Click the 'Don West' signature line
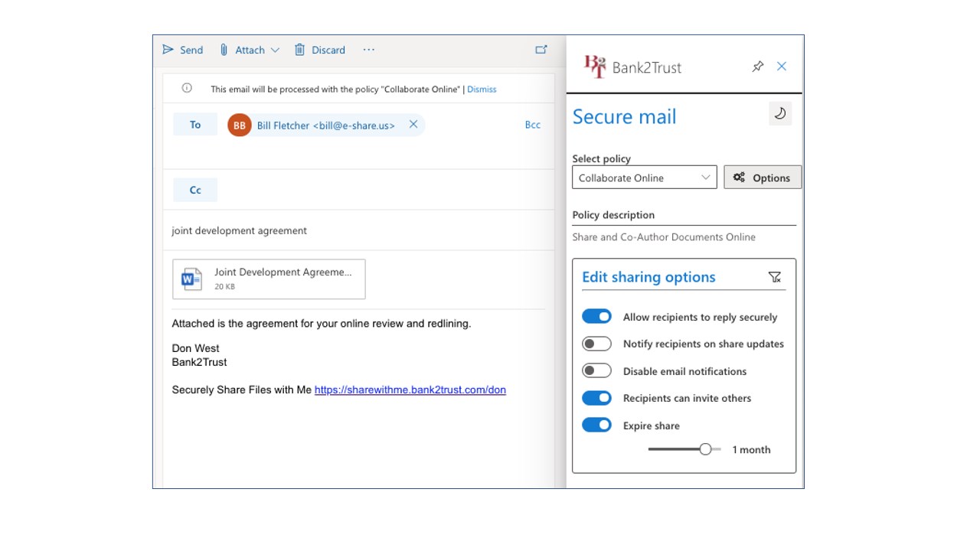This screenshot has height=551, width=980. pyautogui.click(x=195, y=348)
